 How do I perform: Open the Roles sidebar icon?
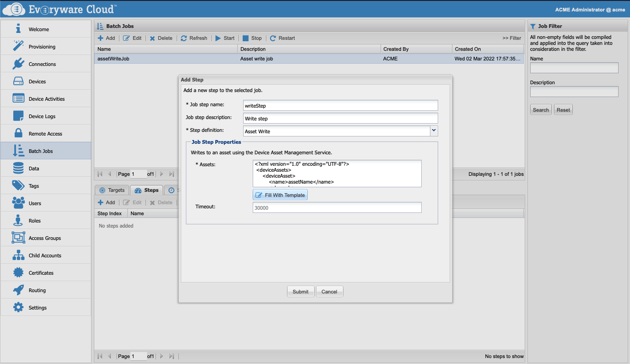coord(18,220)
